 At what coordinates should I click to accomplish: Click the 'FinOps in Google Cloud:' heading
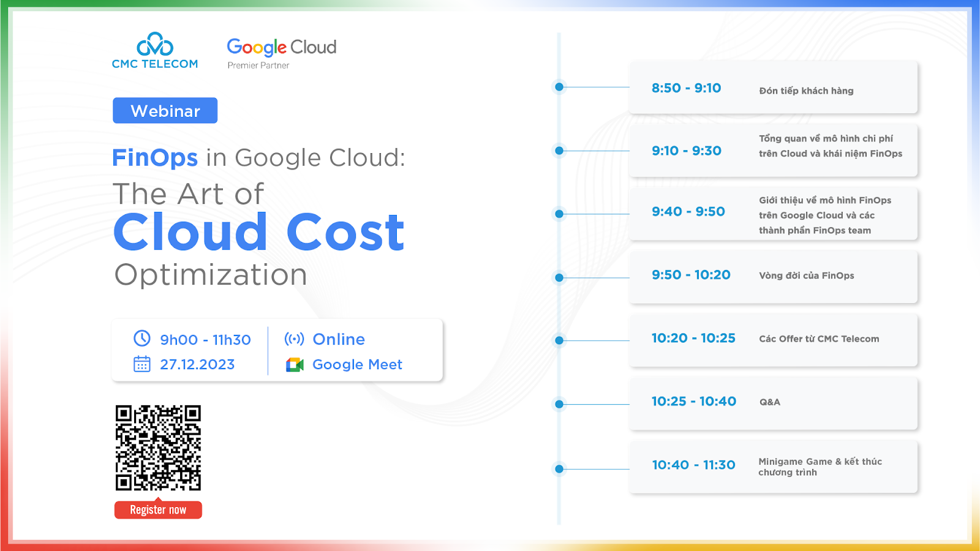tap(258, 158)
